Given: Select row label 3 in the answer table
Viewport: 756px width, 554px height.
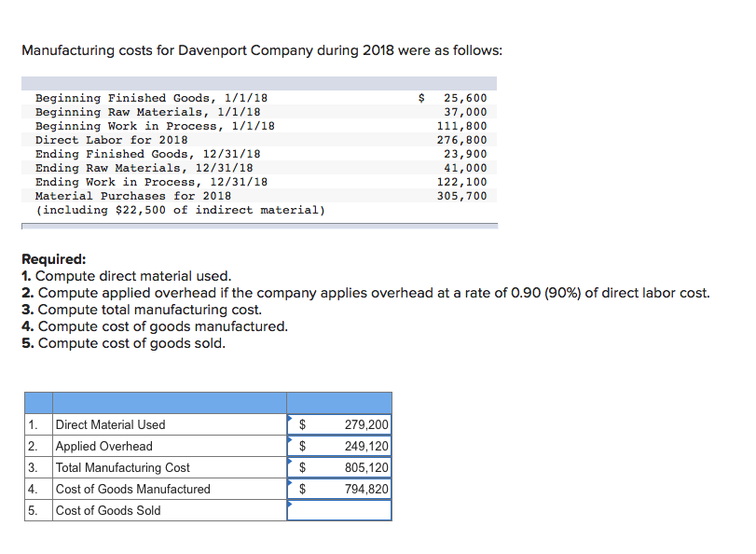Looking at the screenshot, I should [33, 467].
